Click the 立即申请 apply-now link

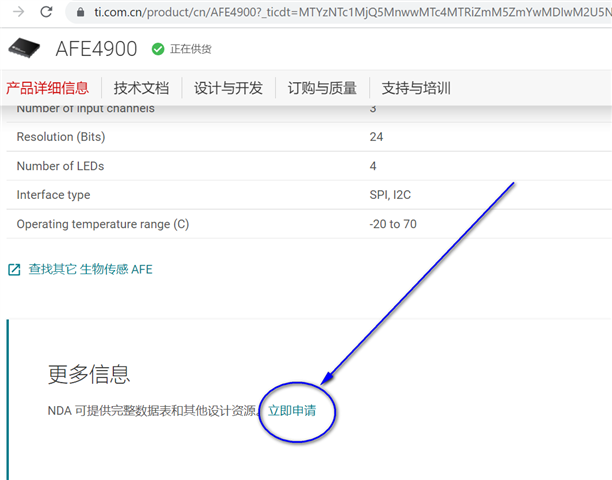point(292,411)
